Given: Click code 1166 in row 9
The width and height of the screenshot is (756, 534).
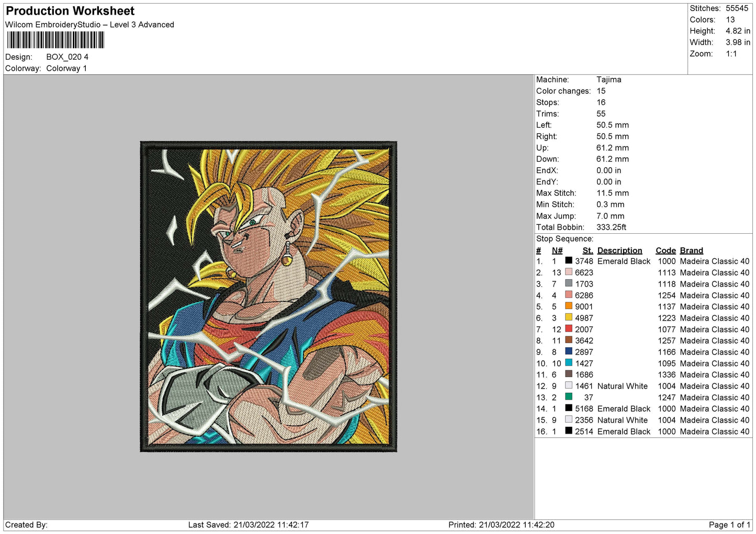Looking at the screenshot, I should 667,352.
